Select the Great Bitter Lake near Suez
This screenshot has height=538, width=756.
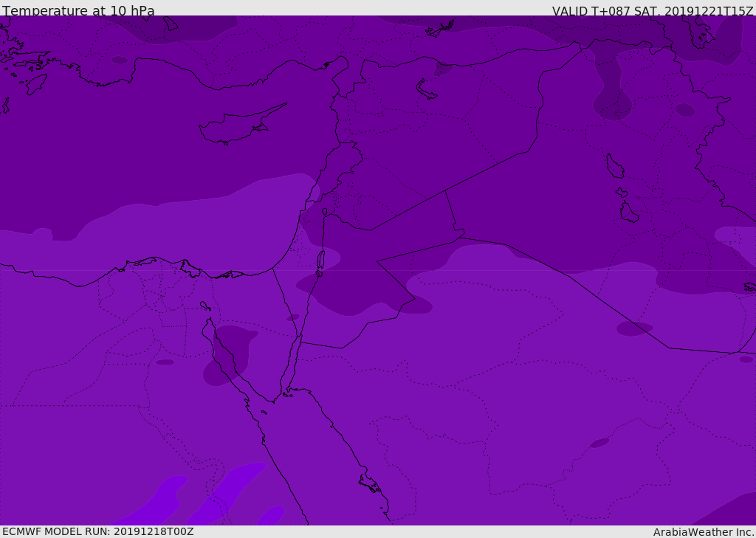pyautogui.click(x=205, y=306)
